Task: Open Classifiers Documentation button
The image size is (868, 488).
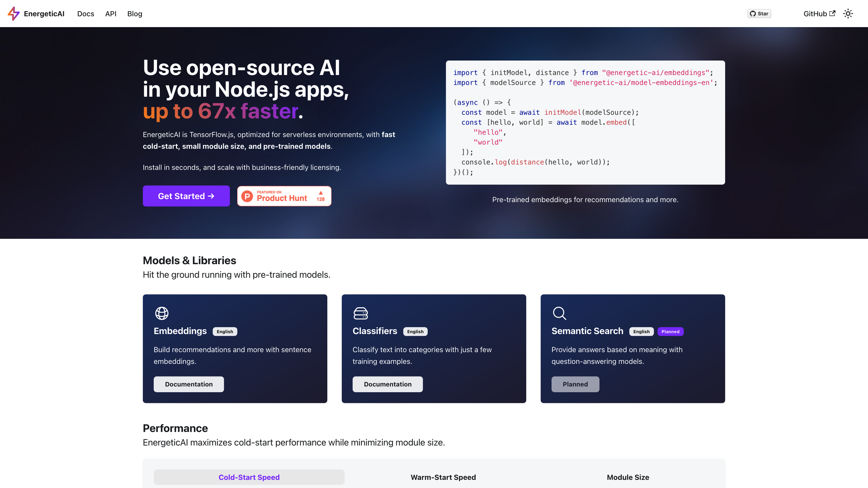Action: [x=388, y=384]
